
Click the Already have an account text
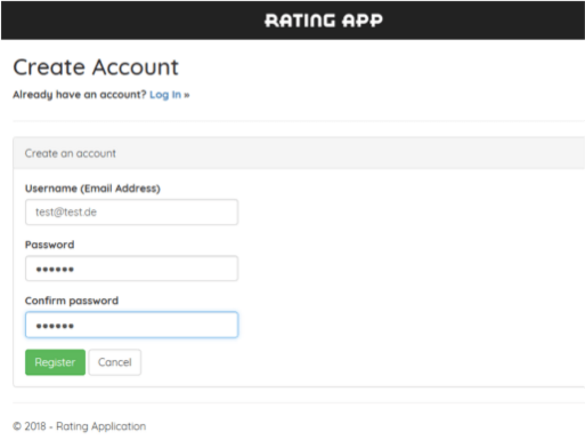point(79,95)
